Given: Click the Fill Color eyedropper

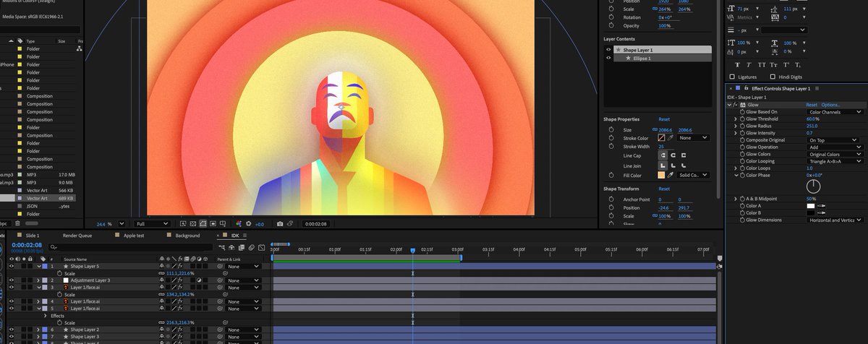Looking at the screenshot, I should 671,175.
